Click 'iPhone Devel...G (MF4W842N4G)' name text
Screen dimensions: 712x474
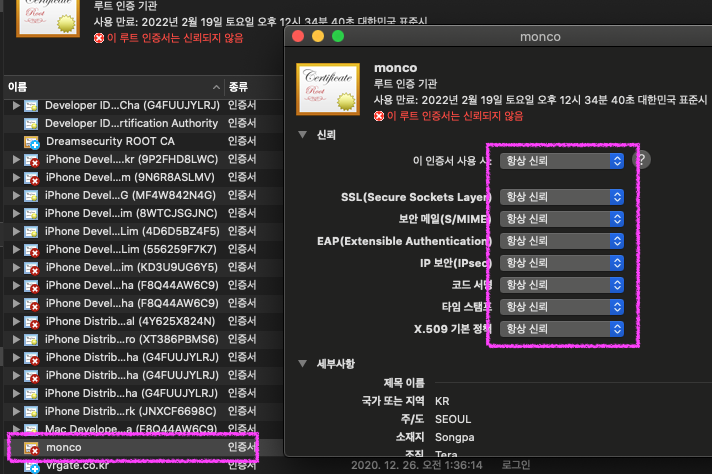click(x=130, y=195)
